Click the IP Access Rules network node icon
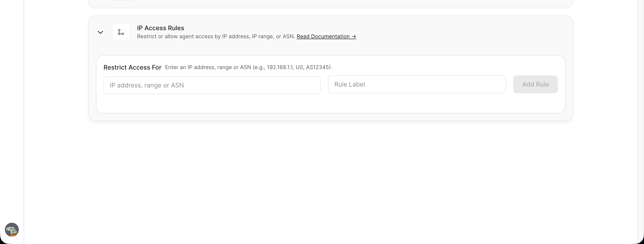The height and width of the screenshot is (244, 644). pos(121,32)
